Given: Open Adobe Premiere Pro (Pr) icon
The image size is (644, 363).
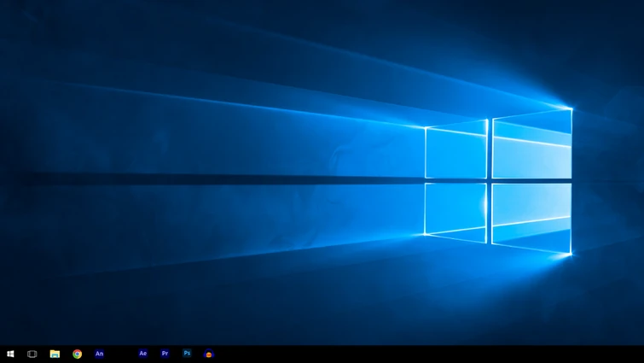Looking at the screenshot, I should pos(165,353).
